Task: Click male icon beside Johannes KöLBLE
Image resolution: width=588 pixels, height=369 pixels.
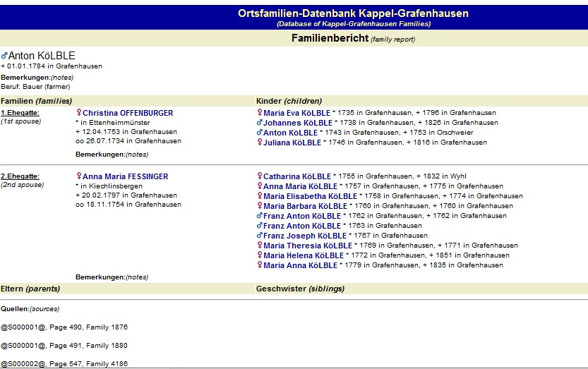Action: coord(260,123)
